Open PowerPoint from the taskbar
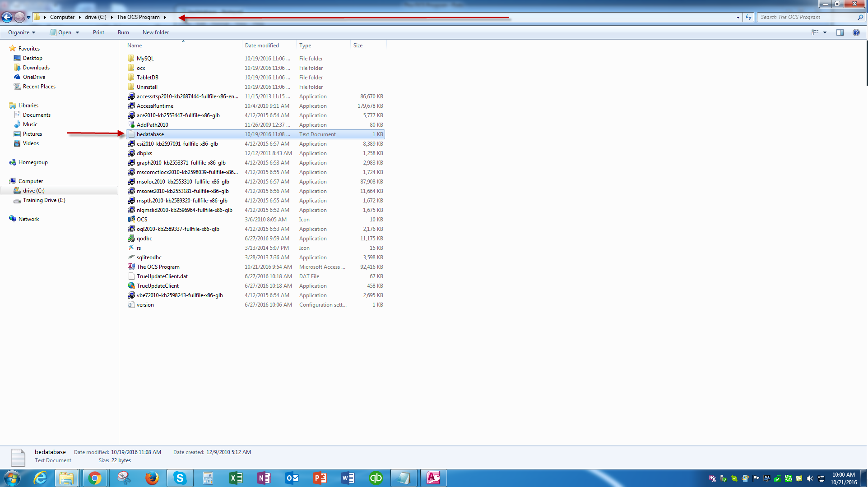Screen dimensions: 868x487 point(320,478)
